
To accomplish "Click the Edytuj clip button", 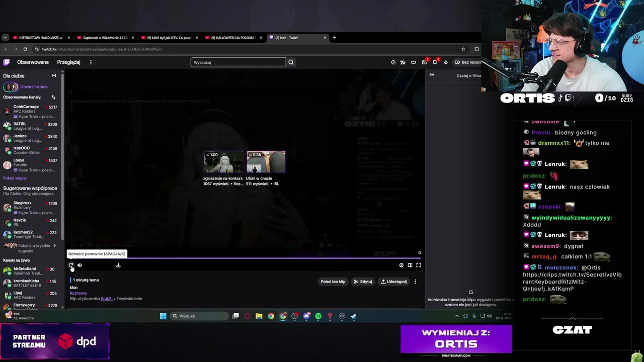I will [363, 282].
